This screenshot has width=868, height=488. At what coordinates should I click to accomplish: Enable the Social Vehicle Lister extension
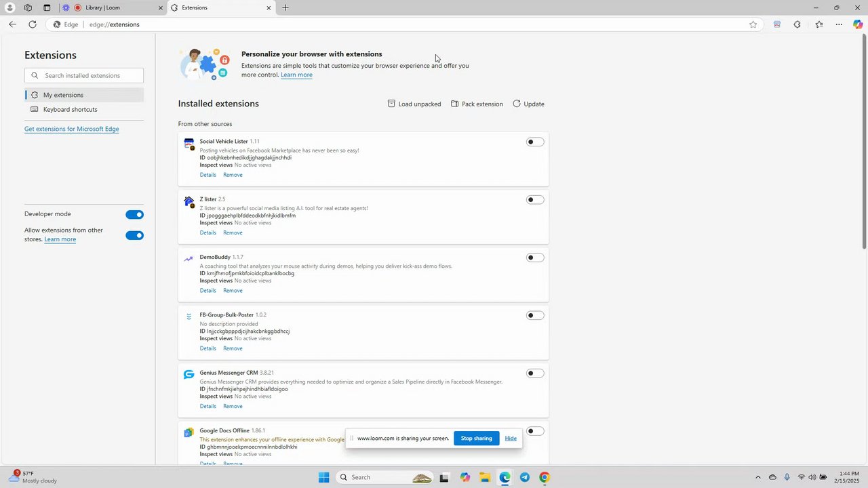coord(535,142)
